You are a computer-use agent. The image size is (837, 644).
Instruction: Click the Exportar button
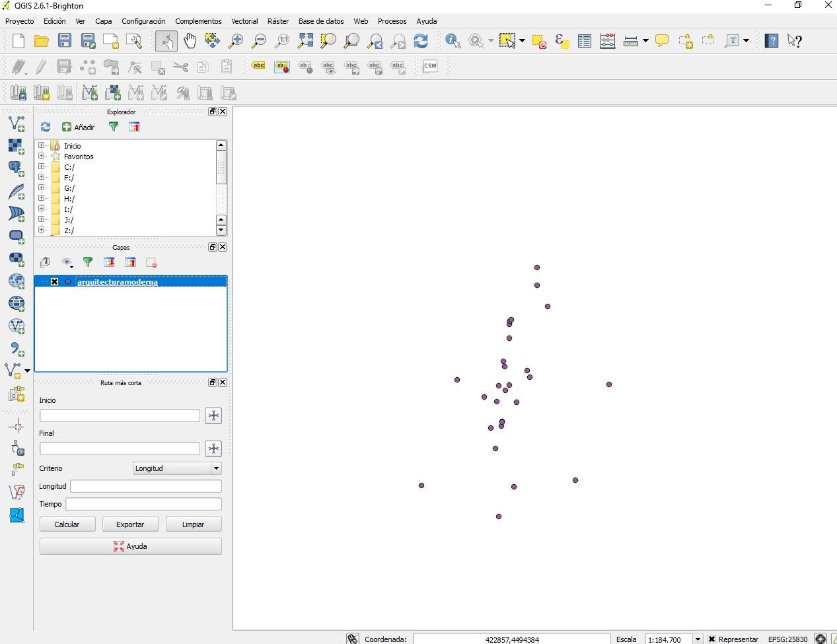click(x=130, y=524)
